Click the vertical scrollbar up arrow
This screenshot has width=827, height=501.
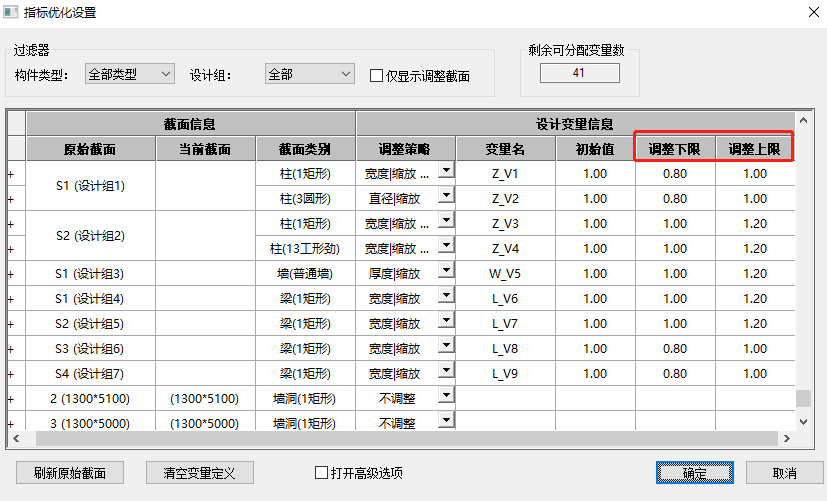point(803,120)
